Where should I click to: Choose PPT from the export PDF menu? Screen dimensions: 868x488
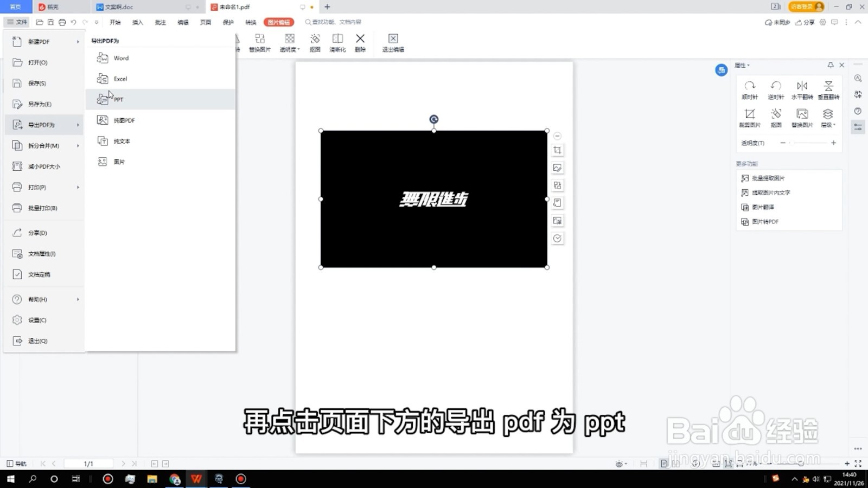118,99
